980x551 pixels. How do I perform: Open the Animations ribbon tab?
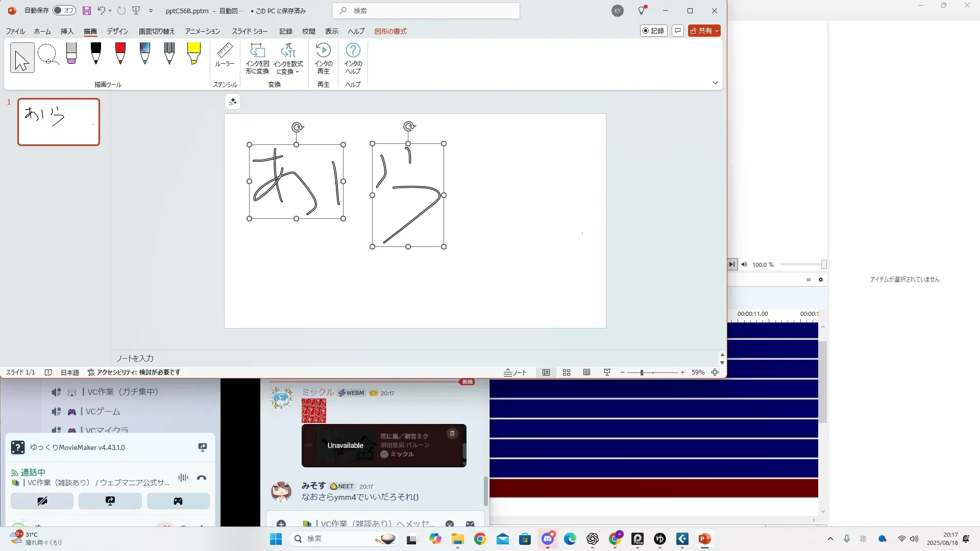203,31
